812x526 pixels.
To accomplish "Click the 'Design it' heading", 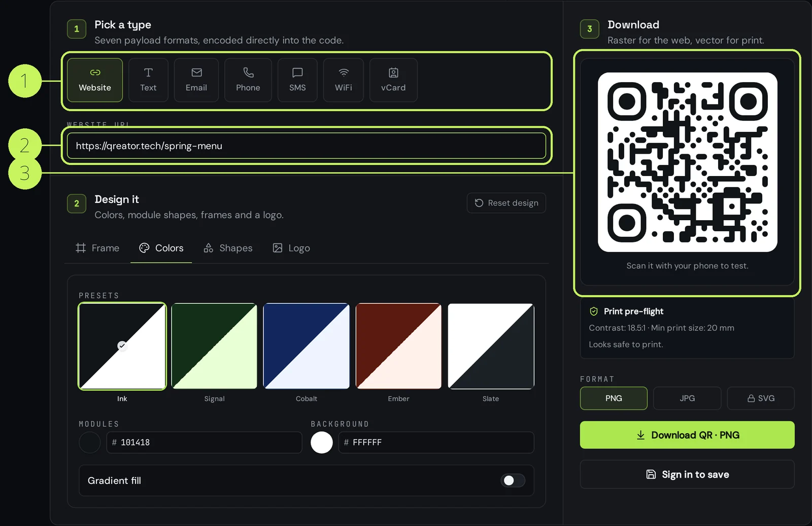I will tap(117, 199).
